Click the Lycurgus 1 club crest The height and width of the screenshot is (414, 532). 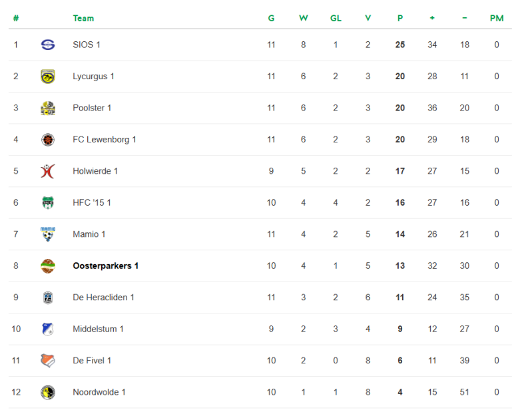coord(48,77)
